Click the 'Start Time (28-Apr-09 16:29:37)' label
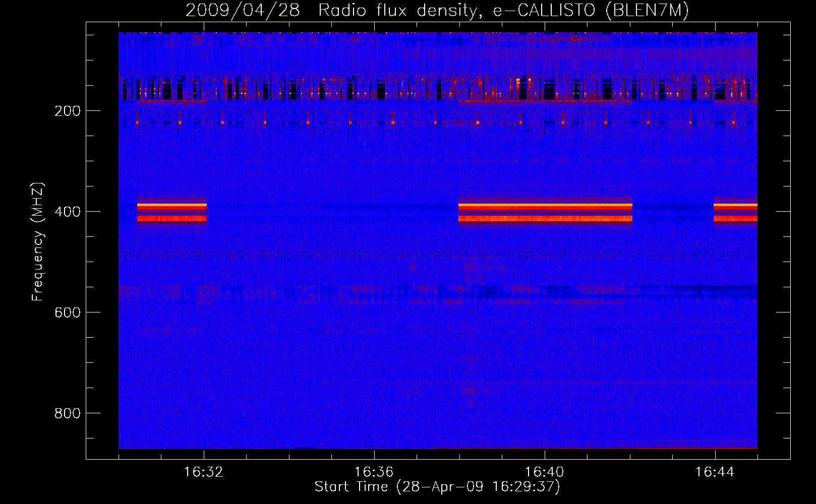The width and height of the screenshot is (816, 504). [x=437, y=487]
